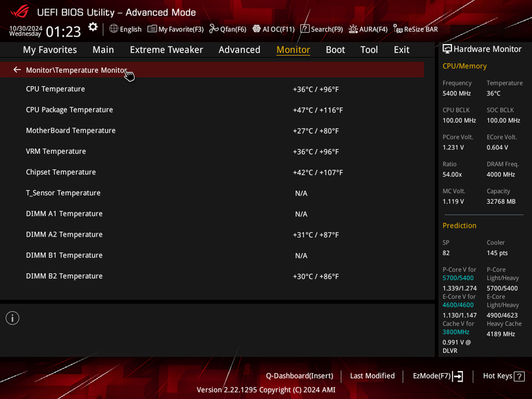This screenshot has height=399, width=532.
Task: Click the globe icon for English language
Action: pyautogui.click(x=114, y=29)
